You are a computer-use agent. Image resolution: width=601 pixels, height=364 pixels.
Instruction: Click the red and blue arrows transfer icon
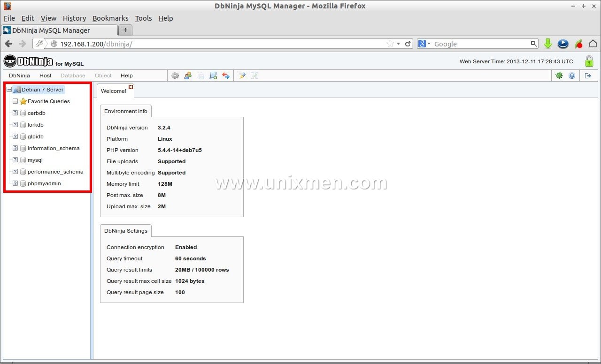(226, 76)
